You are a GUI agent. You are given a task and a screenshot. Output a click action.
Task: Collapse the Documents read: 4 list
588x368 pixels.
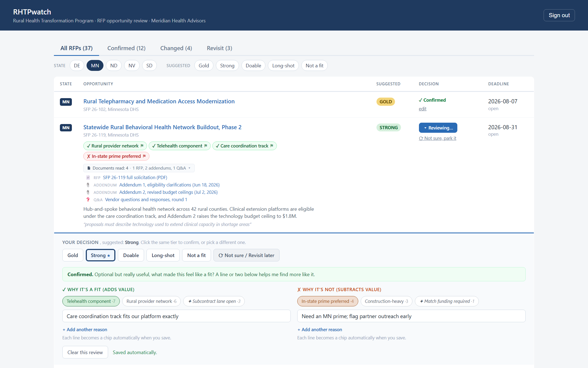[139, 168]
